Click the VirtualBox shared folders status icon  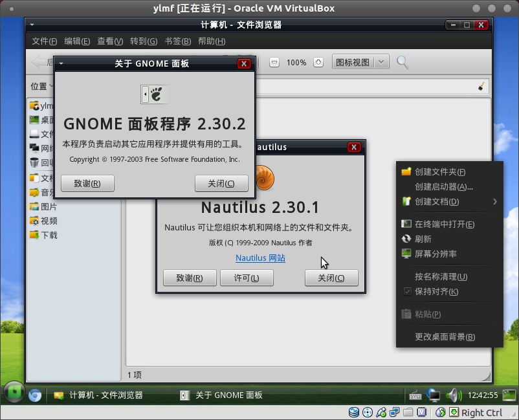coord(408,412)
